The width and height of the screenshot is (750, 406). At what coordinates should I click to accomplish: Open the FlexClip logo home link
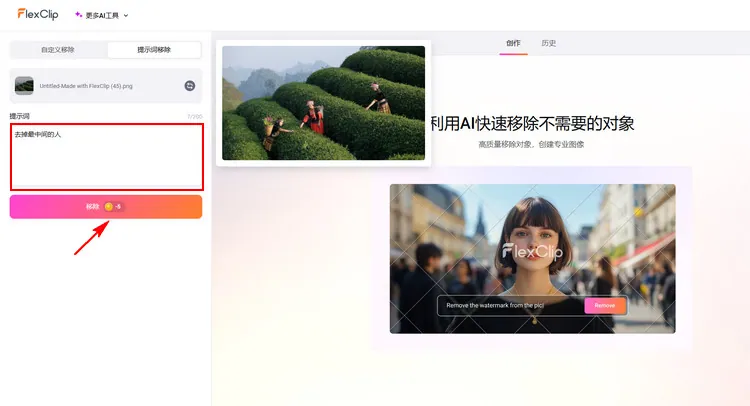[x=38, y=14]
